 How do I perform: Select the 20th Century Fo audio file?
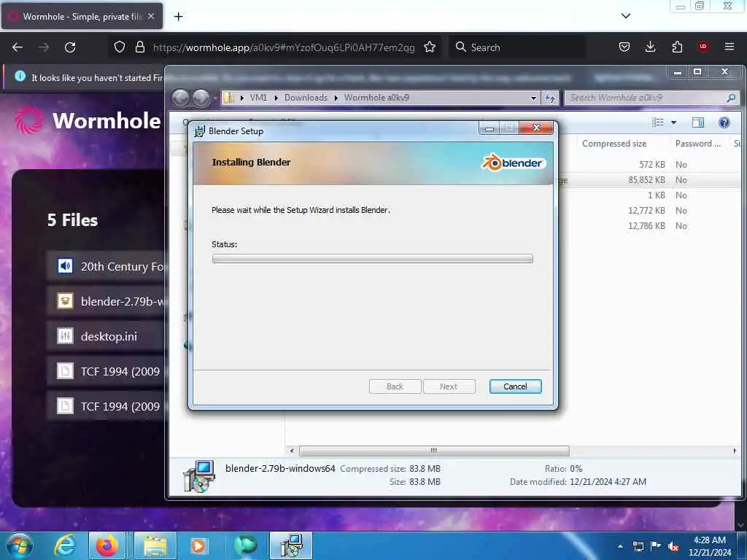[x=107, y=266]
